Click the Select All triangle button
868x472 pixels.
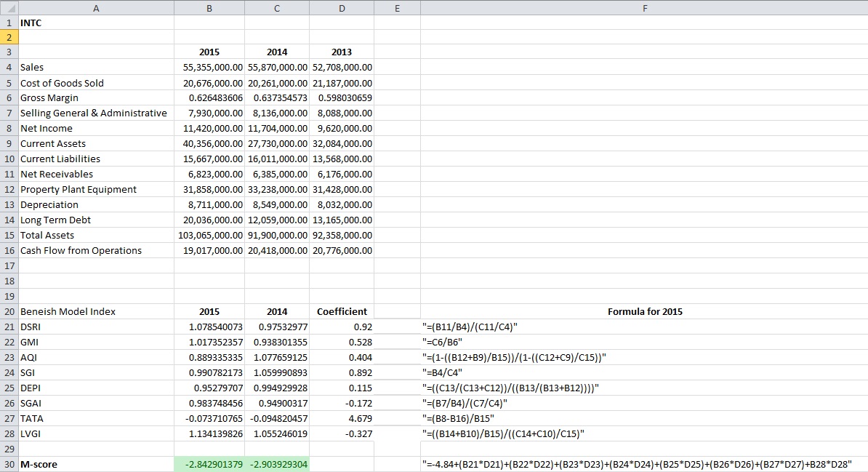click(x=9, y=7)
